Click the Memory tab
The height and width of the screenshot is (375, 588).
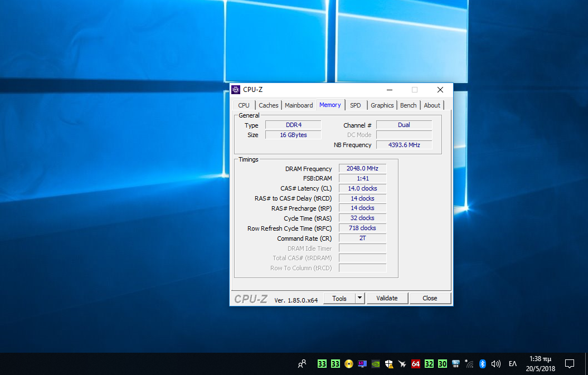coord(330,105)
